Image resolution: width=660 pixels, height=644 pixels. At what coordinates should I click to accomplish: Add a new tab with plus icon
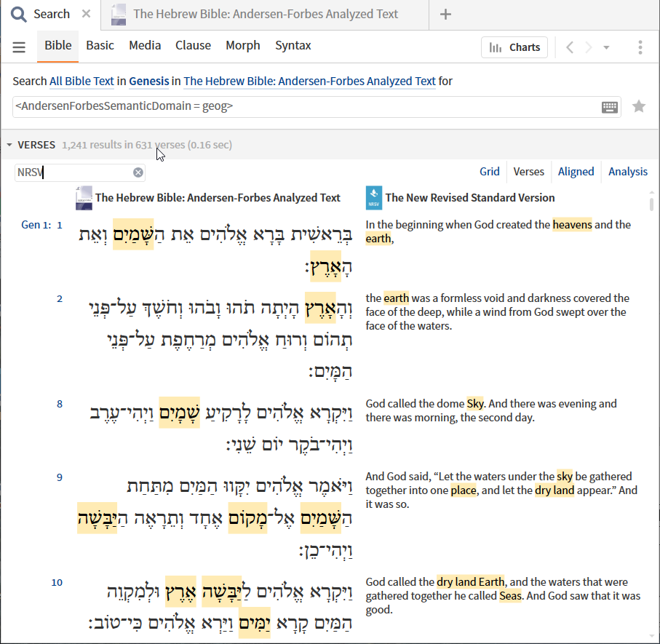pos(445,15)
